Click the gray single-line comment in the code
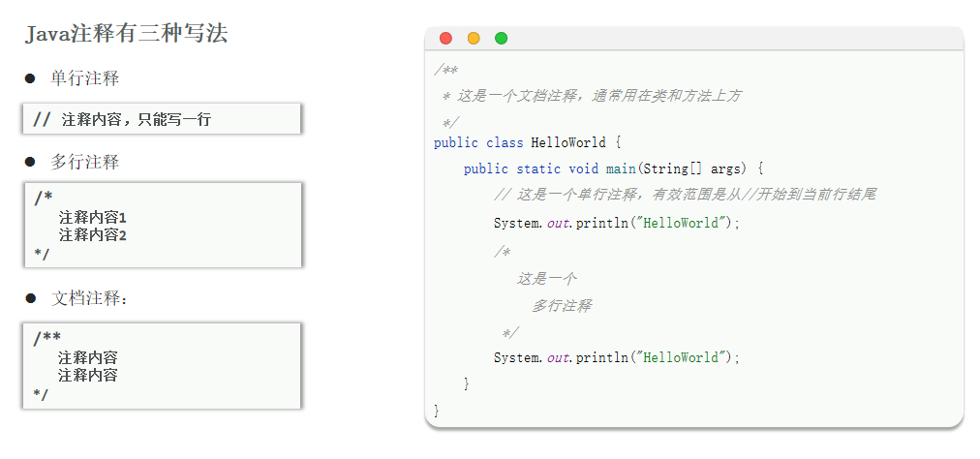The height and width of the screenshot is (459, 980). (x=685, y=195)
